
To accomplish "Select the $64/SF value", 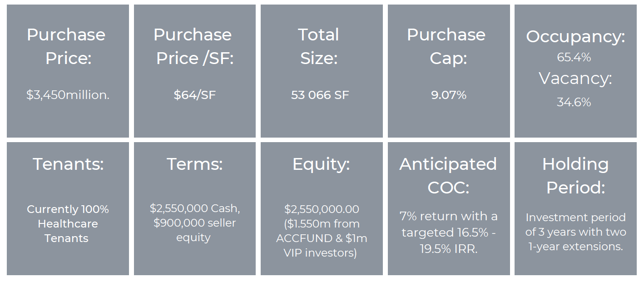I will tap(194, 95).
